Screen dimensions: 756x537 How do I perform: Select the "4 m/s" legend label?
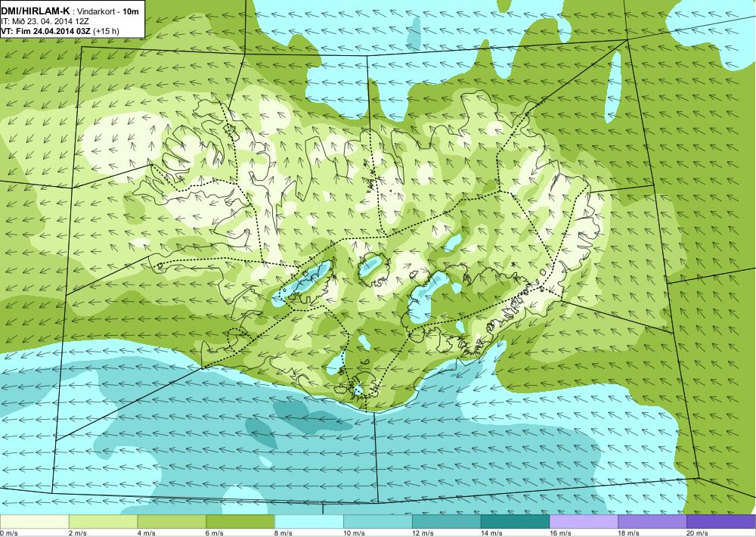pos(147,533)
